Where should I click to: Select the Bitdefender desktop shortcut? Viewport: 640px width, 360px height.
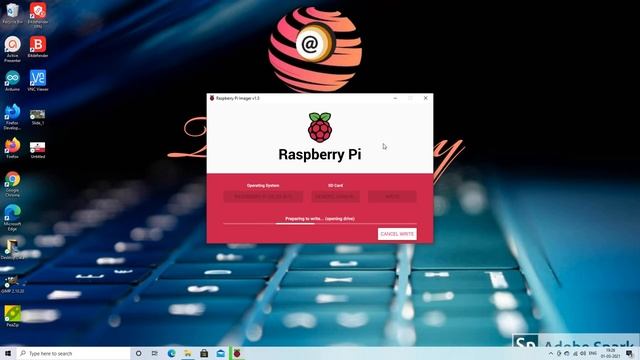tap(38, 47)
